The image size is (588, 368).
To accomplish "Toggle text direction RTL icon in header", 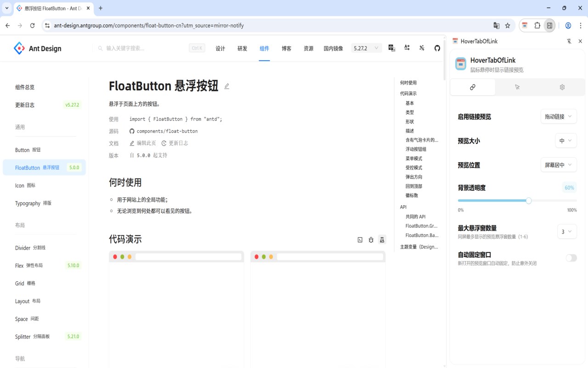I will [x=407, y=48].
